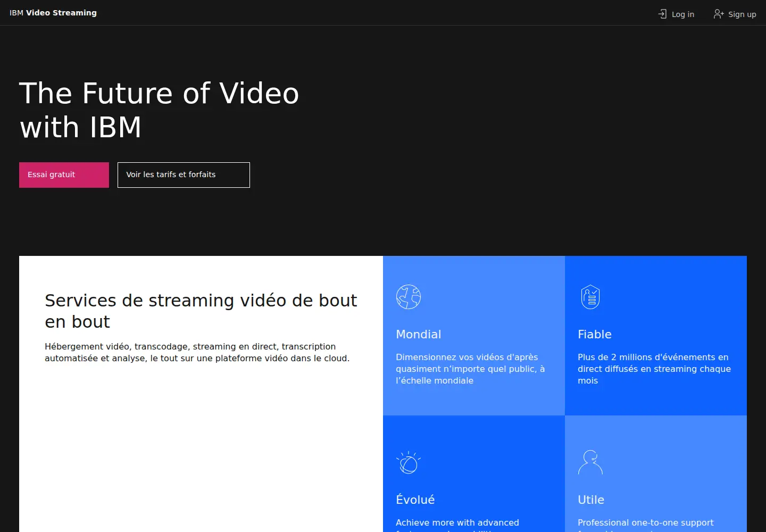
Task: Open the Sign up link text
Action: (742, 14)
